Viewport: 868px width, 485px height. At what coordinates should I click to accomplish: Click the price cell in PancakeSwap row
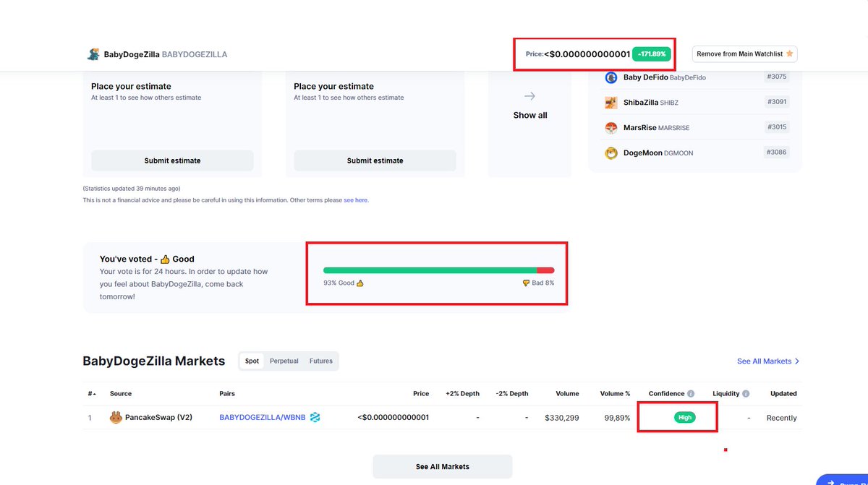click(x=393, y=418)
